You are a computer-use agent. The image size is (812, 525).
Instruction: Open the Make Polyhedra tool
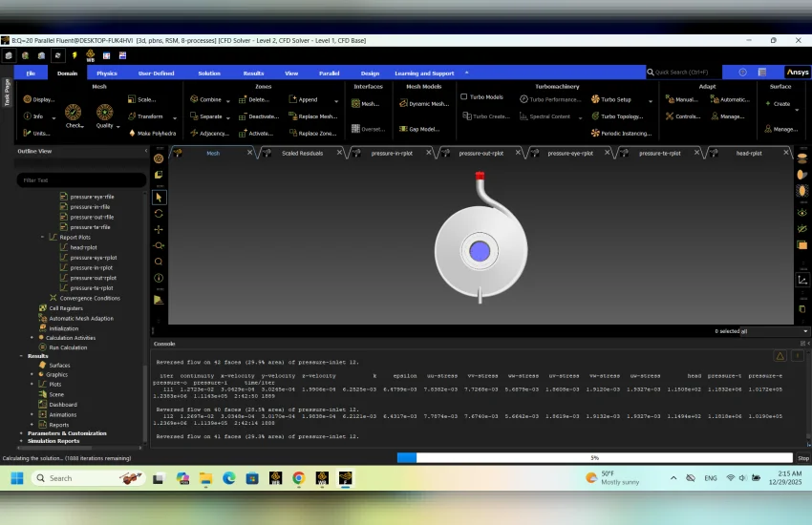point(152,134)
